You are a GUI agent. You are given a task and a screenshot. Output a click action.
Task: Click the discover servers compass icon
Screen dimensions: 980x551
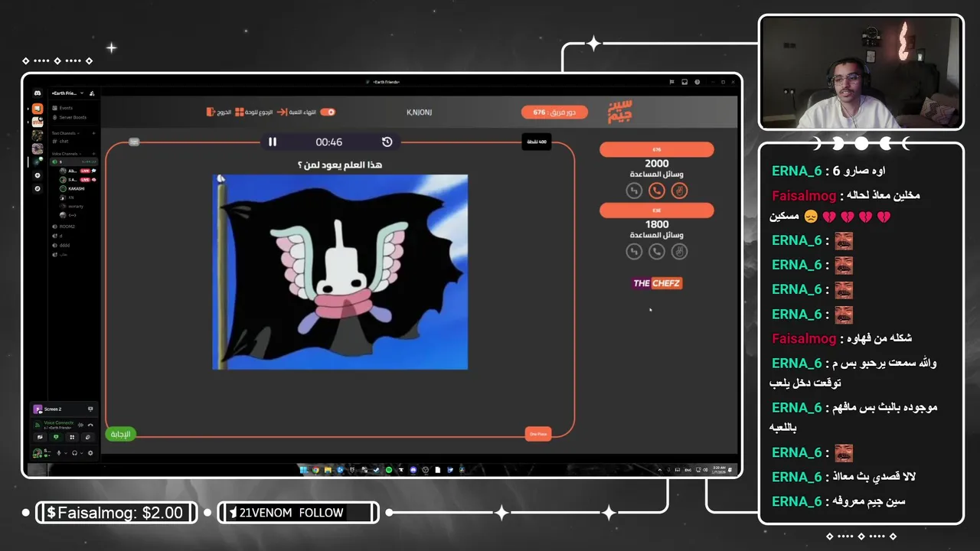(38, 188)
